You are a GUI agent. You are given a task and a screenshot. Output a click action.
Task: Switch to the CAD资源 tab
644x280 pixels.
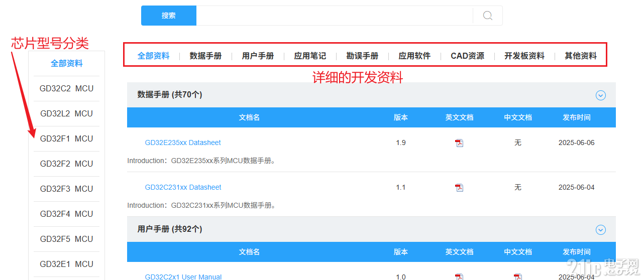(x=468, y=56)
